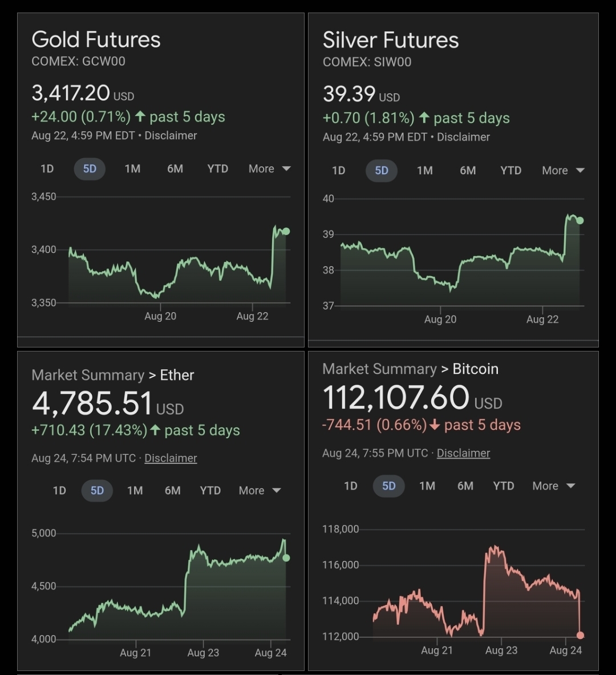Screen dimensions: 616x675
Task: Click the endpoint dot on Silver chart
Action: [579, 220]
